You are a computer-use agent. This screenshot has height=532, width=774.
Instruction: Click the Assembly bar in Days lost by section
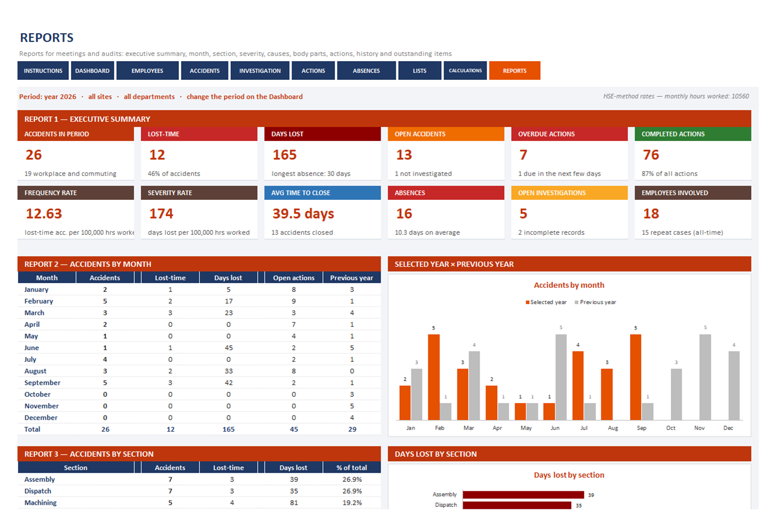click(x=523, y=495)
